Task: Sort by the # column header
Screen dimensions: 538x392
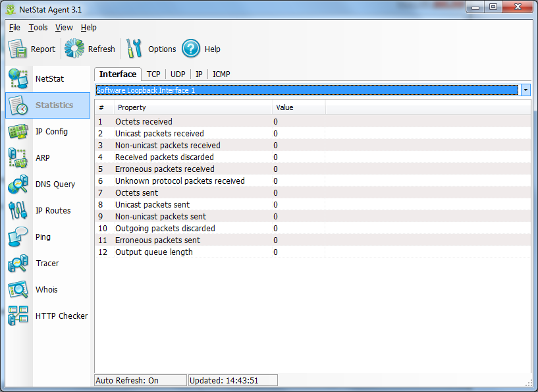Action: coord(104,107)
